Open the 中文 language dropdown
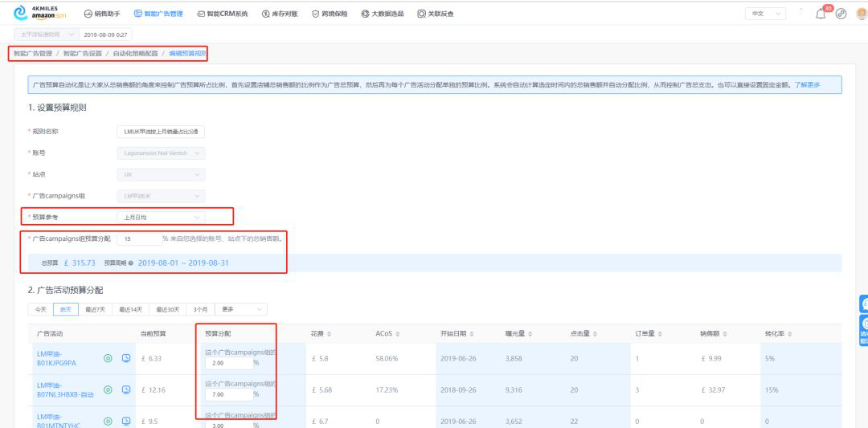 pos(766,14)
